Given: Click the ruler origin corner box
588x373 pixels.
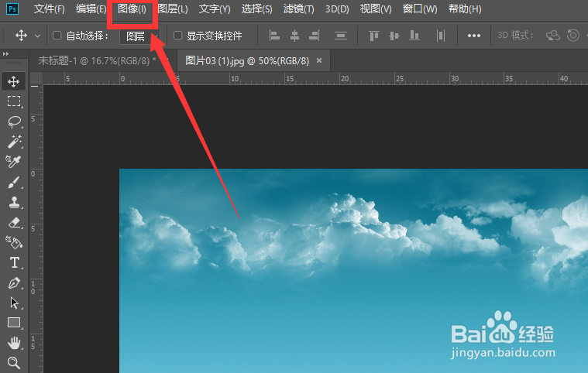Looking at the screenshot, I should coord(36,79).
